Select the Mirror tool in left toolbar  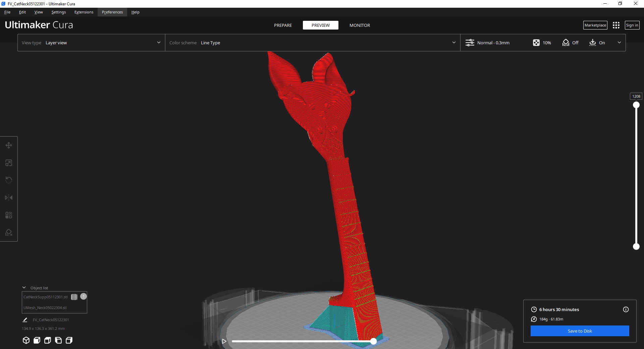click(x=9, y=198)
